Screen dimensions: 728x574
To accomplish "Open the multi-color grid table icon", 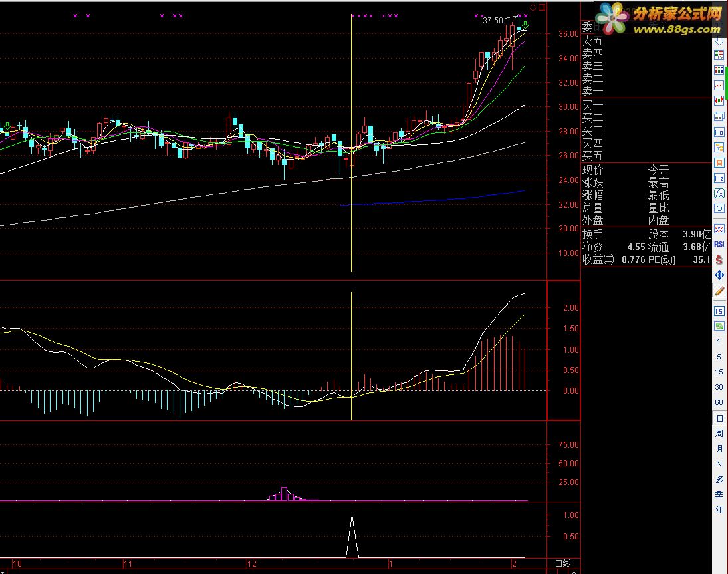I will (719, 71).
